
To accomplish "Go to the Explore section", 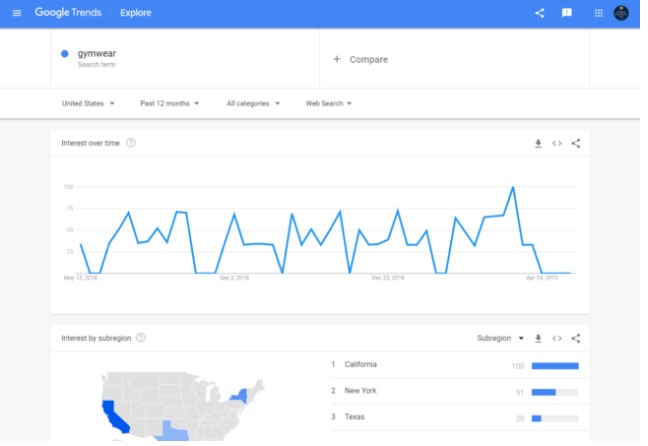I will tap(136, 13).
